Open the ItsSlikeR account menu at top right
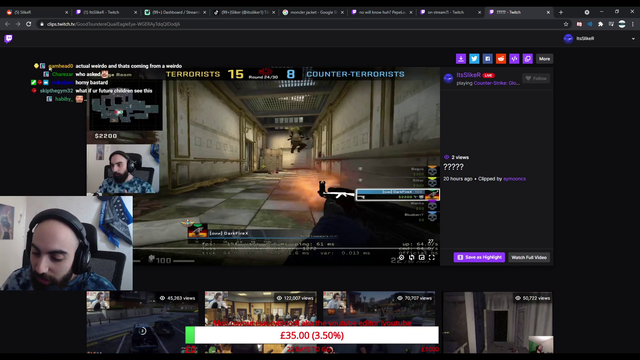This screenshot has height=360, width=640. coord(599,38)
